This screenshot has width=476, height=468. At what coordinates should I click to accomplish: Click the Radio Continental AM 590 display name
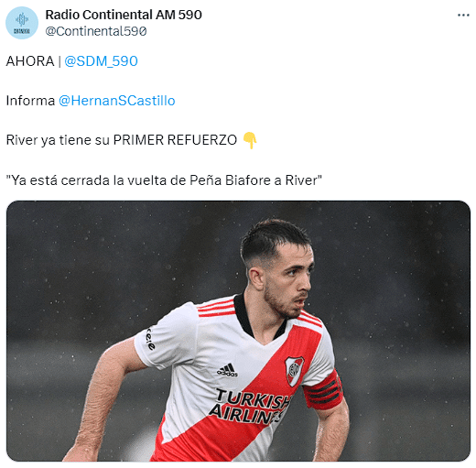tap(124, 15)
